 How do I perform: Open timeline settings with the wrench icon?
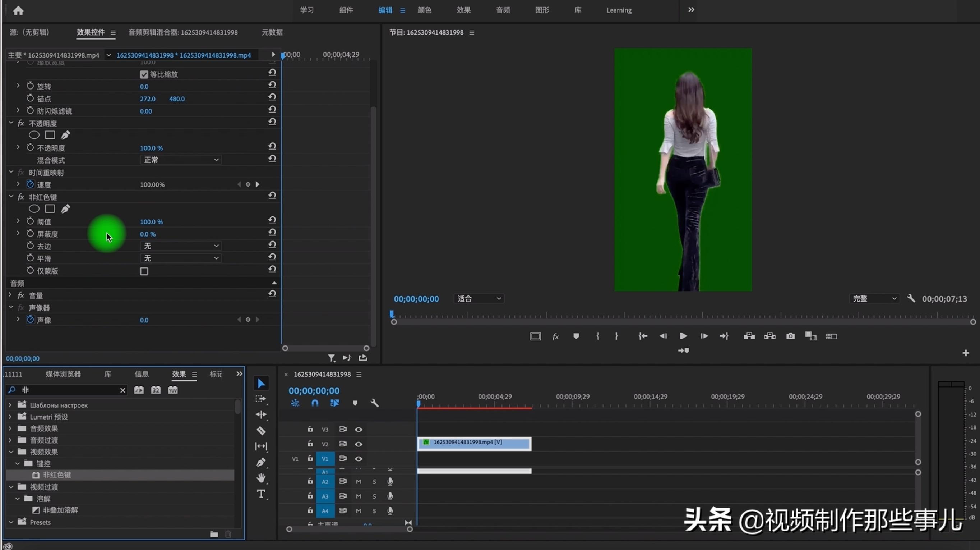point(375,403)
